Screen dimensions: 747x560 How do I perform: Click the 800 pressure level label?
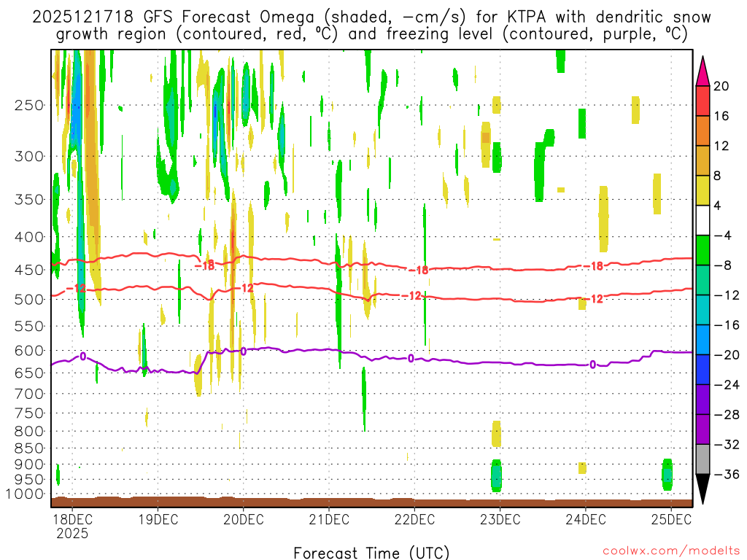29,432
